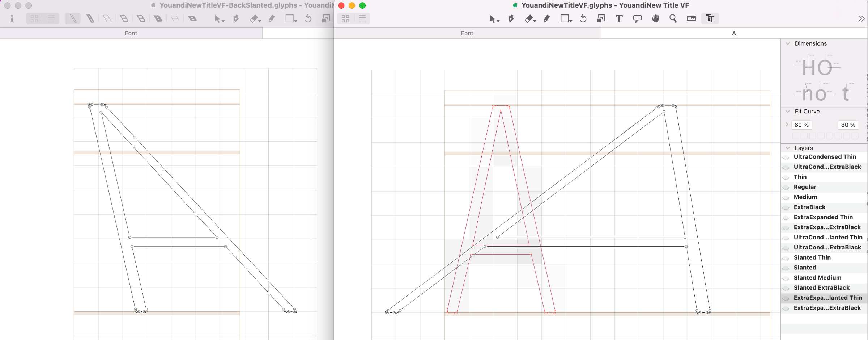Pick the Annotation speech-bubble tool
Viewport: 868px width, 340px height.
pos(637,18)
